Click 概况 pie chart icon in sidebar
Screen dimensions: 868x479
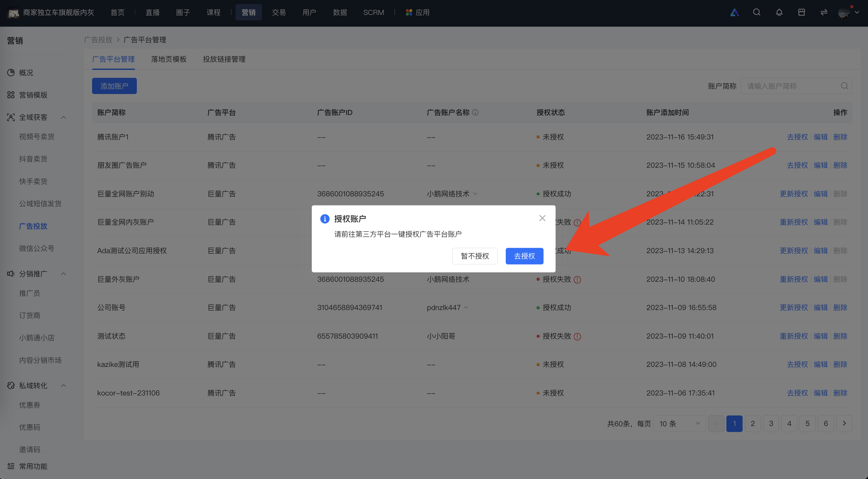[x=11, y=72]
